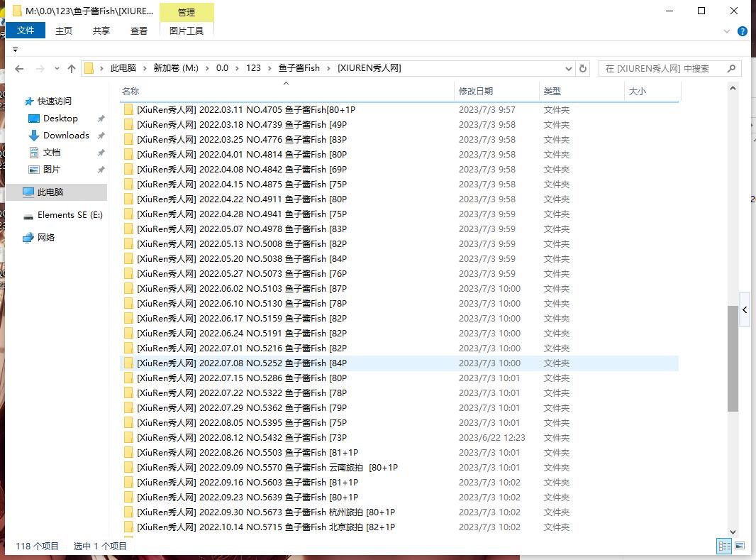Open Desktop in quick access
Image resolution: width=756 pixels, height=560 pixels.
pyautogui.click(x=60, y=118)
